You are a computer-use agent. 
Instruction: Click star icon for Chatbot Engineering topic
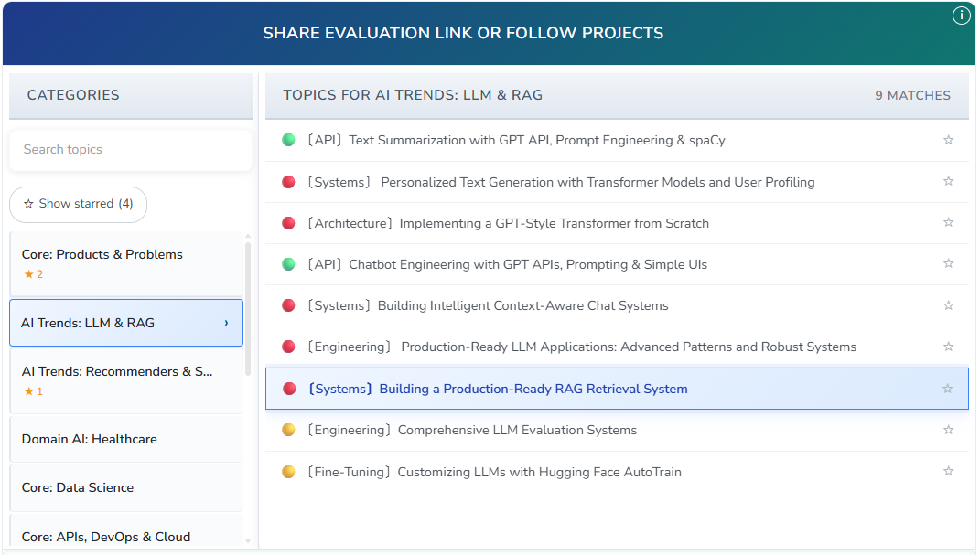[x=948, y=264]
